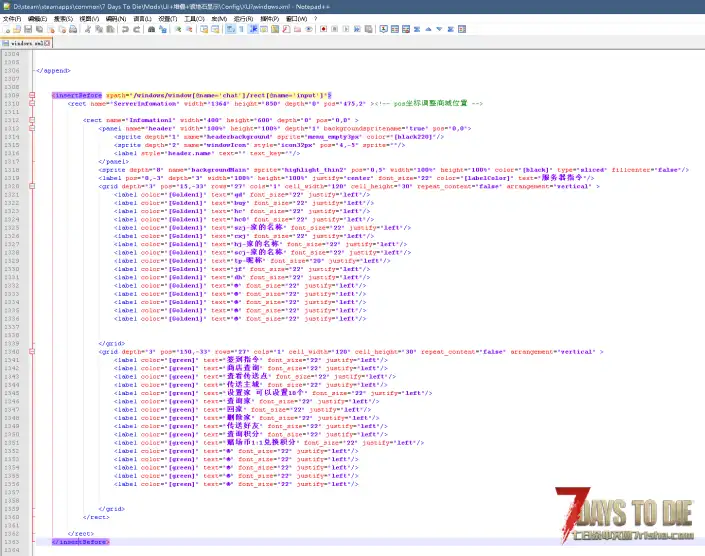Collapse the green grid fold at line 1340
This screenshot has height=556, width=705.
[x=32, y=351]
